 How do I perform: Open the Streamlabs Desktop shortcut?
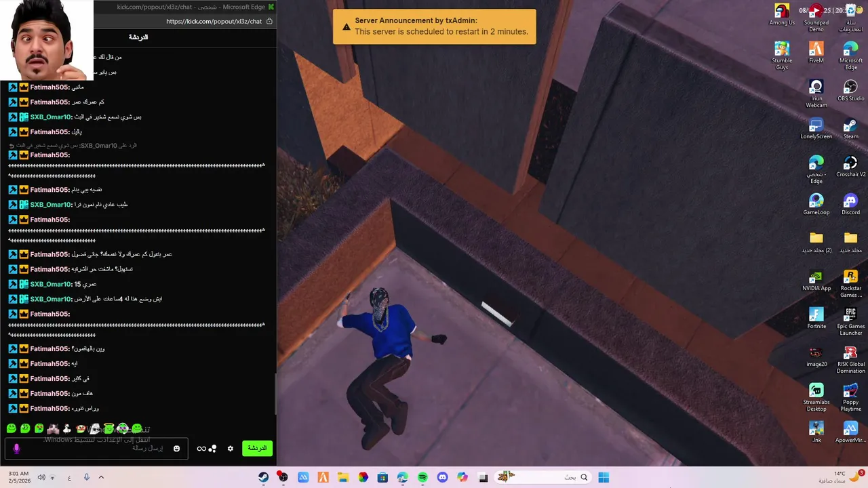point(816,398)
